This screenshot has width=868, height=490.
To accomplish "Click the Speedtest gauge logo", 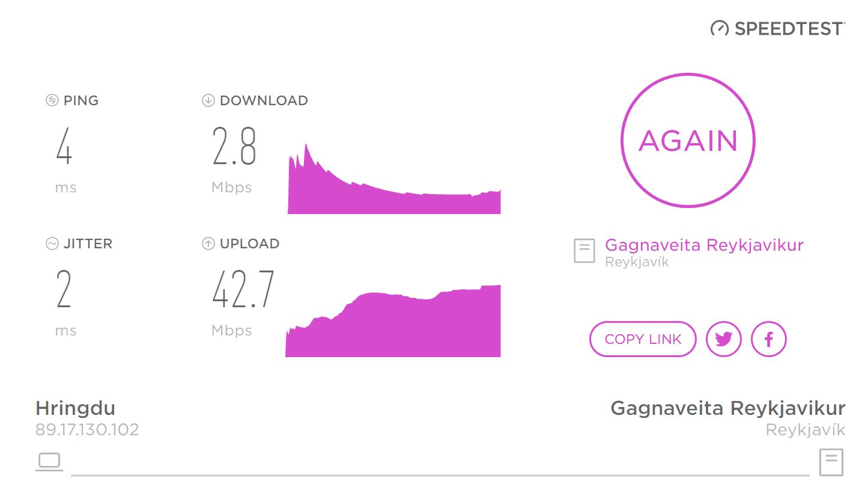I will point(718,28).
